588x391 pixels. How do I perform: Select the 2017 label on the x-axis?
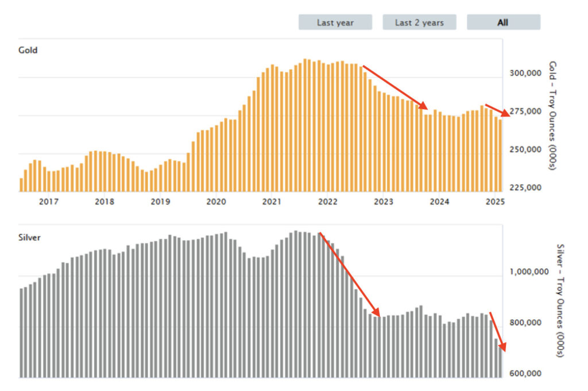point(49,202)
